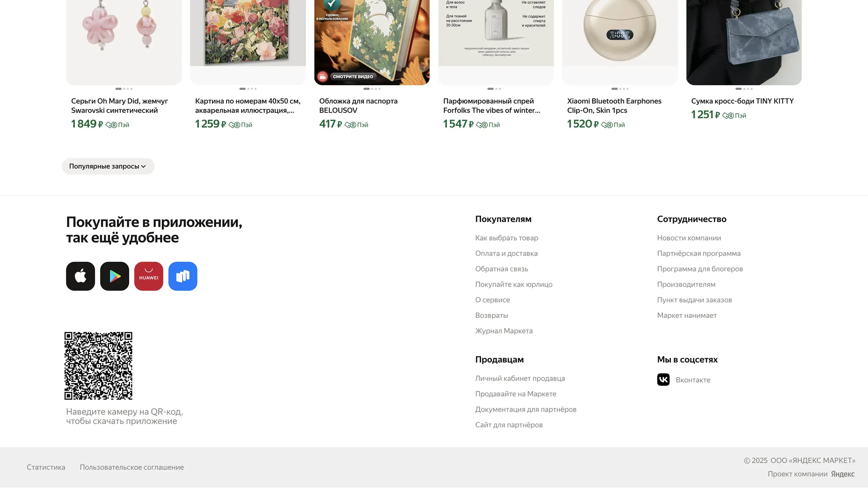Open the Возвраты footer link
The image size is (868, 488).
pyautogui.click(x=491, y=315)
